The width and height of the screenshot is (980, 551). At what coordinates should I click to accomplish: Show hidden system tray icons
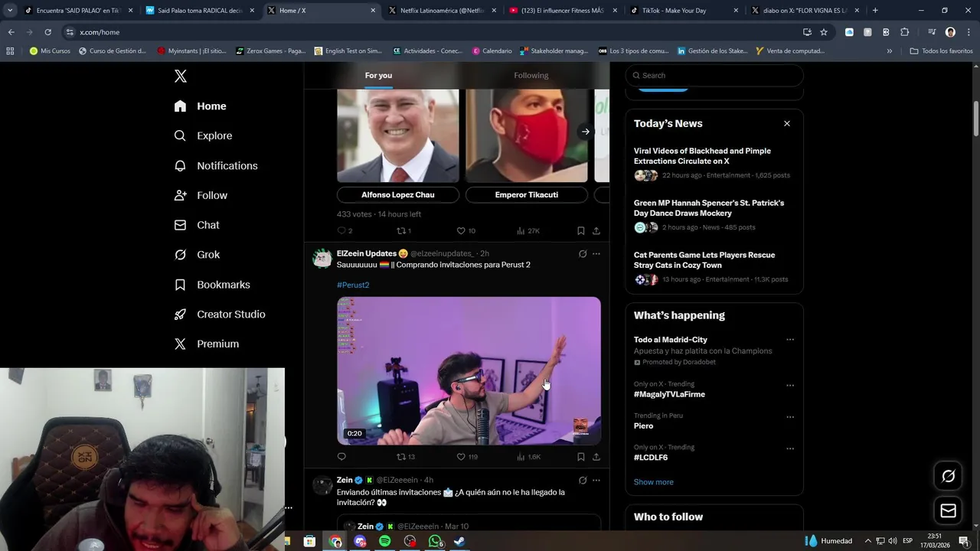click(x=869, y=541)
